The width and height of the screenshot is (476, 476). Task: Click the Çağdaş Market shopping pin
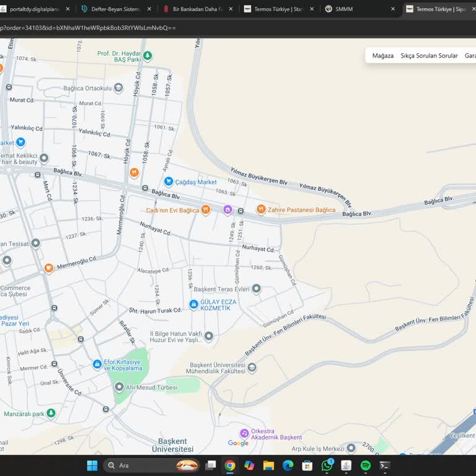(x=169, y=182)
